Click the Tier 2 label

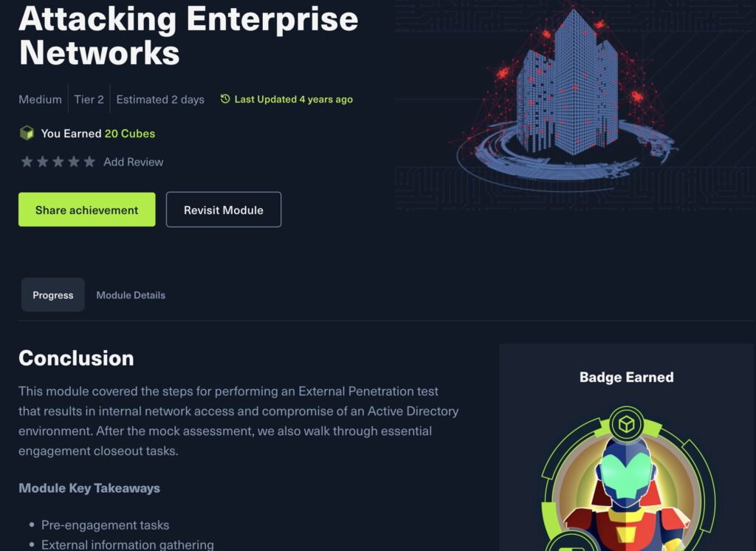89,99
